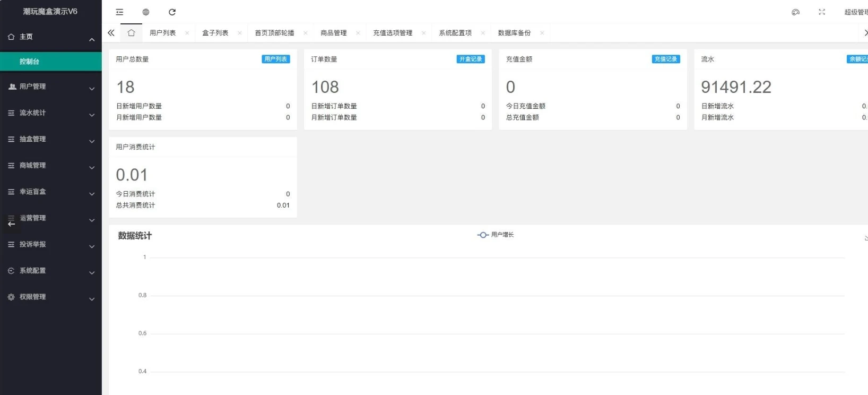Close the 商品管理 tab
The width and height of the screenshot is (868, 395).
coord(358,33)
